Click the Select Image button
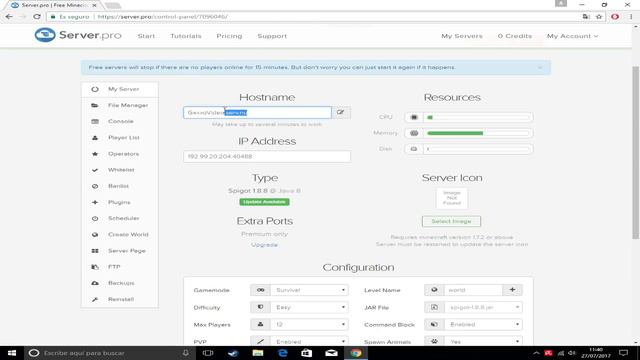The width and height of the screenshot is (640, 360). 451,221
